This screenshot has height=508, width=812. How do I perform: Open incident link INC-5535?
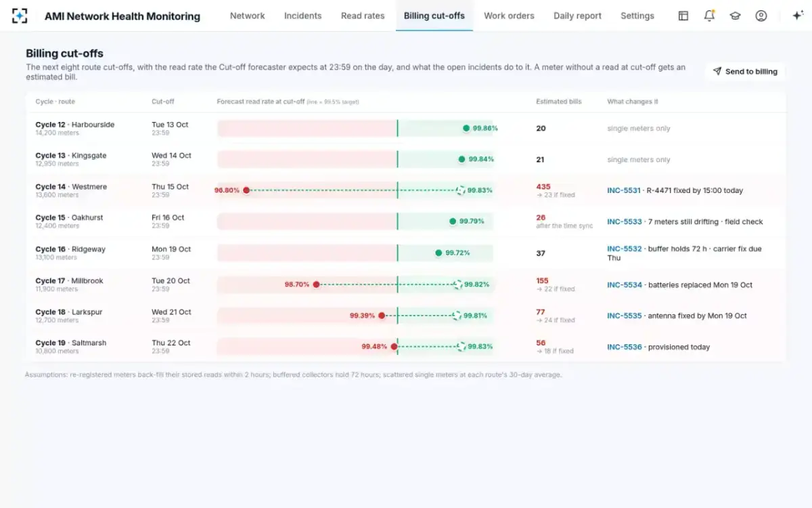[624, 316]
